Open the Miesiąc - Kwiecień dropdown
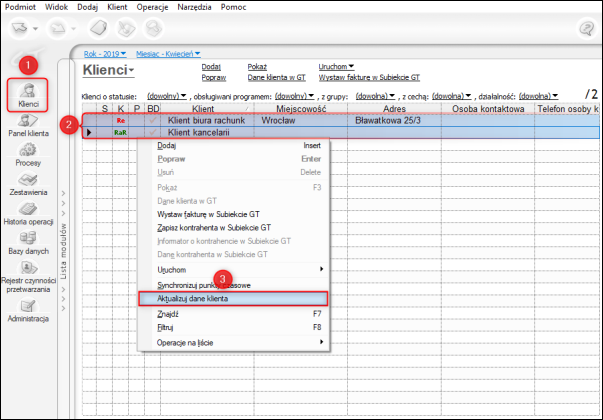This screenshot has height=420, width=603. click(x=168, y=54)
